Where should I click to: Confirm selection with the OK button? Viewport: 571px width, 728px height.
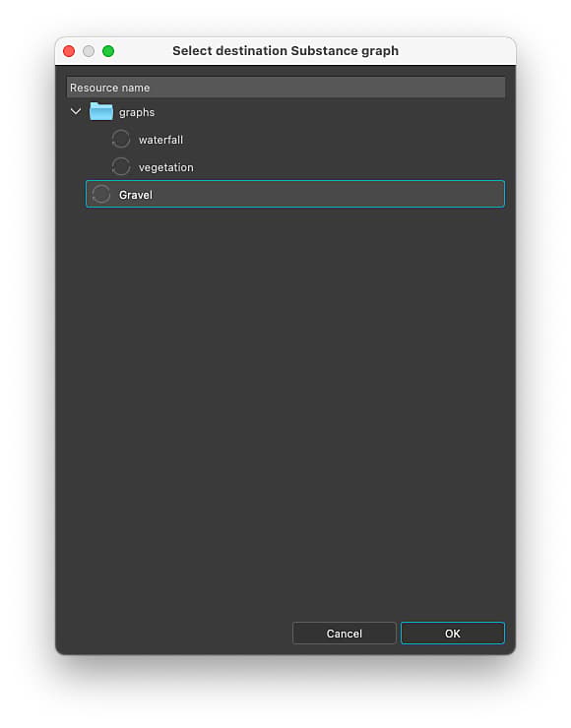click(453, 634)
